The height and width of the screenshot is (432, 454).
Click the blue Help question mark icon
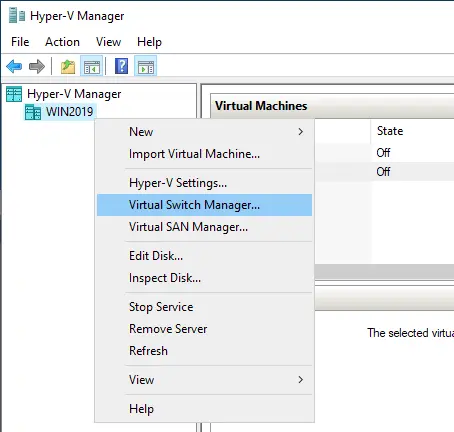point(122,66)
